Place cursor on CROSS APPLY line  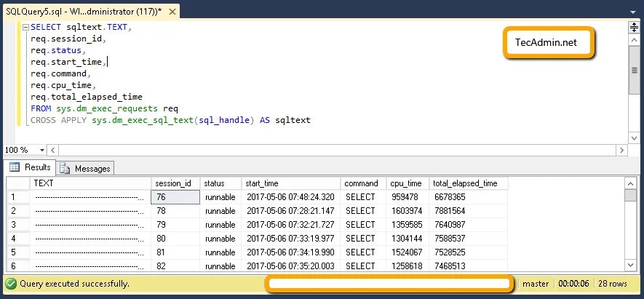pos(170,120)
